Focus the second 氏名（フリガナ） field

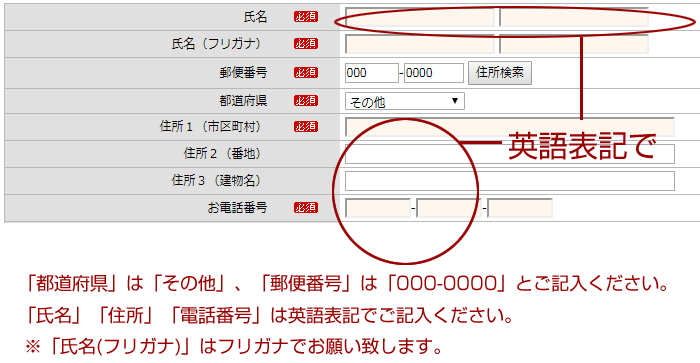pyautogui.click(x=574, y=44)
